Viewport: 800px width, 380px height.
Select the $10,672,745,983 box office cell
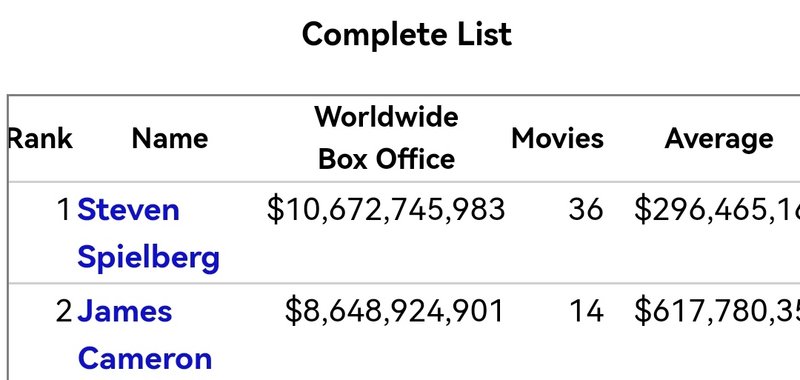point(386,210)
